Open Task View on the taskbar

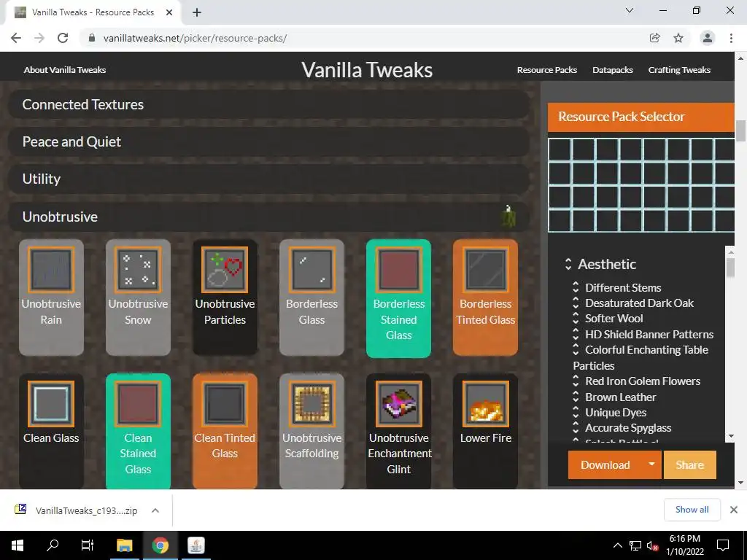point(88,545)
